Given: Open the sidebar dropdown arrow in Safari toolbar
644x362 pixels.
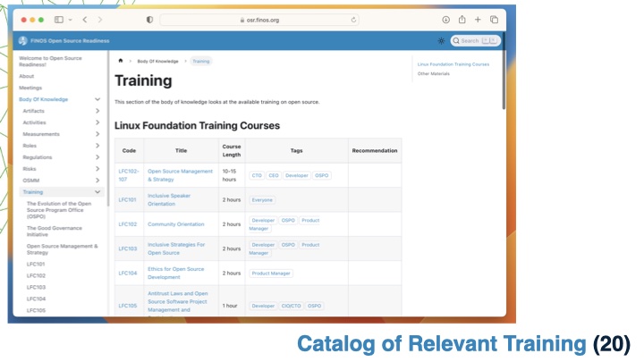Looking at the screenshot, I should 71,20.
